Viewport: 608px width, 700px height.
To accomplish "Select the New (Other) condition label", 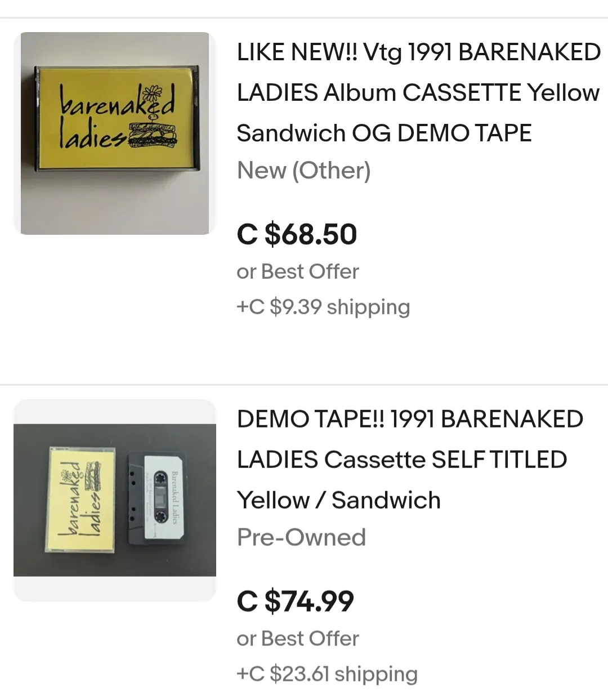I will pos(303,171).
